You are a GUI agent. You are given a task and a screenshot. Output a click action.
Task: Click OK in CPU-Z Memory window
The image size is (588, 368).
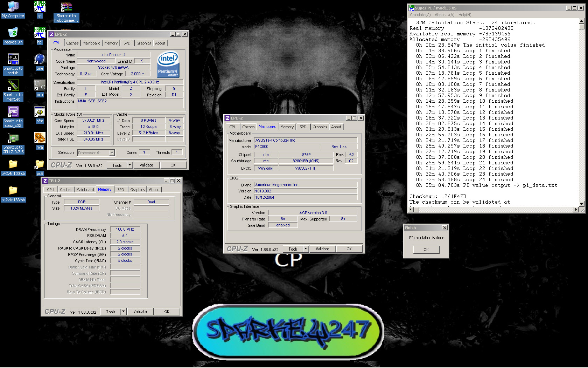pos(167,312)
